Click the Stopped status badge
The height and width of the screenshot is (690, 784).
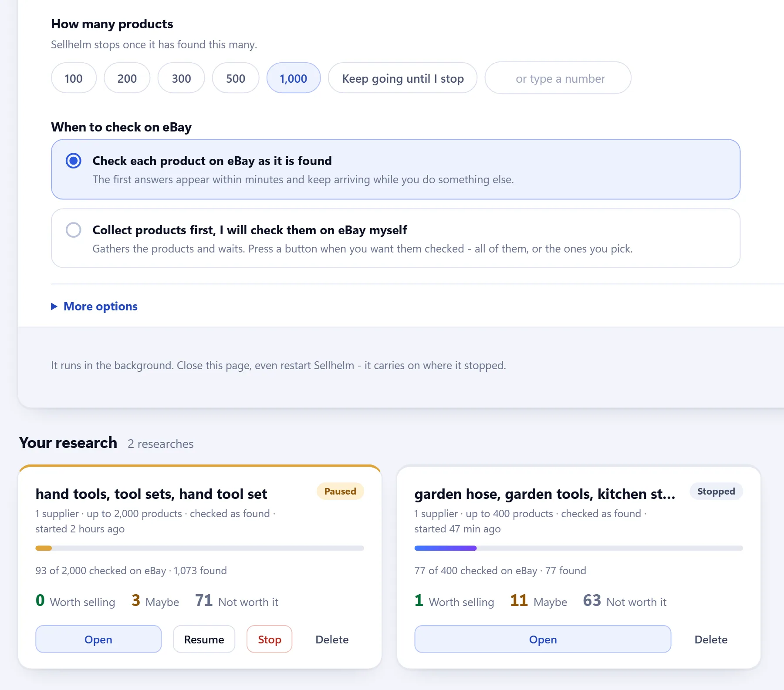tap(716, 491)
